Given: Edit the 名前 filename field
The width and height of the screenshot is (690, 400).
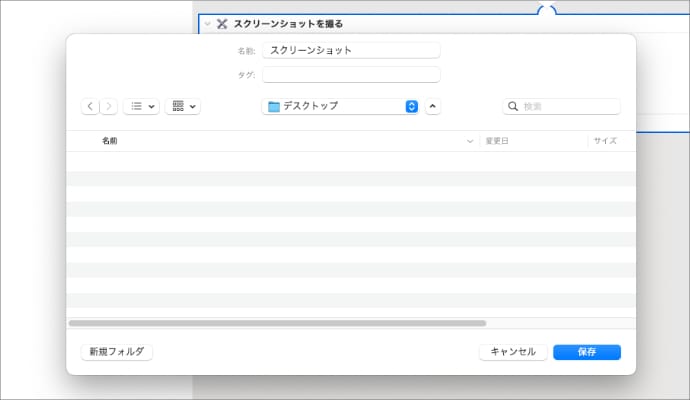Looking at the screenshot, I should click(x=350, y=50).
